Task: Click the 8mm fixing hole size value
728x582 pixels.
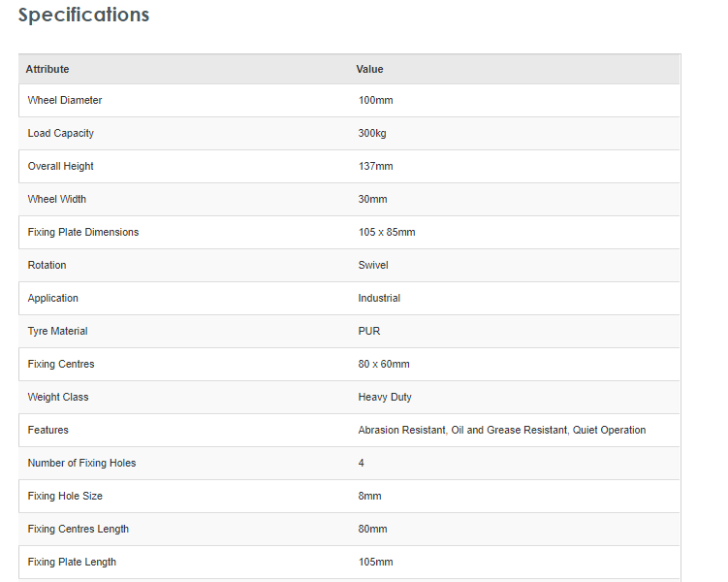Action: click(x=369, y=496)
